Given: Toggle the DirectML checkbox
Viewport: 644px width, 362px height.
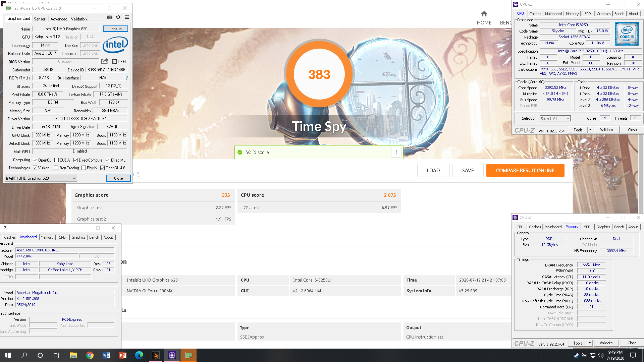Looking at the screenshot, I should point(108,160).
